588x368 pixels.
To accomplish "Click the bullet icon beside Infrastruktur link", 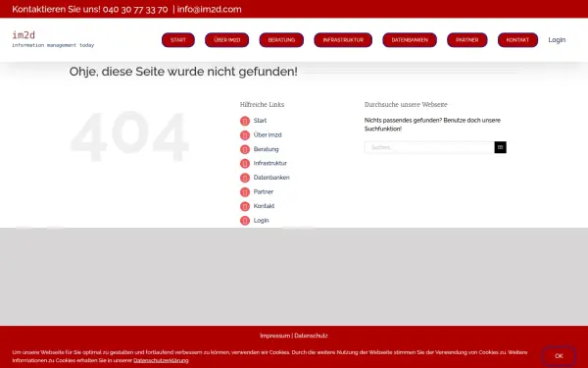I will point(245,164).
